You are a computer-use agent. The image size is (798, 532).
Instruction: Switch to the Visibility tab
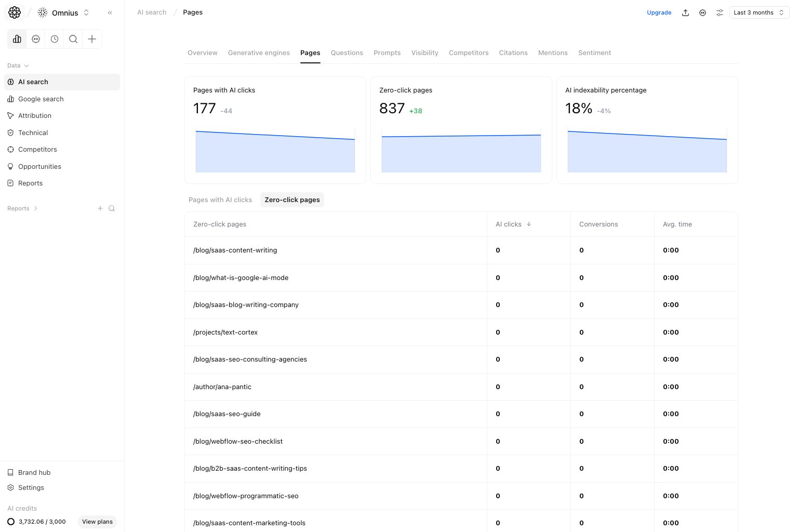click(x=425, y=53)
